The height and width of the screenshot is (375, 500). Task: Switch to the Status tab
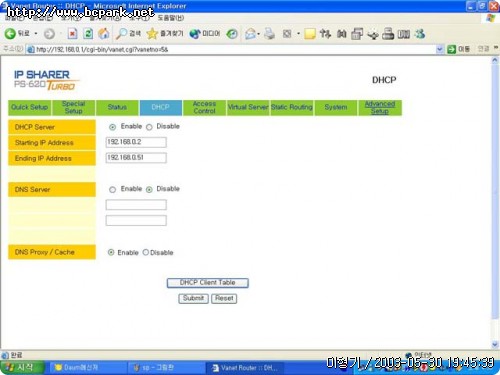click(117, 107)
